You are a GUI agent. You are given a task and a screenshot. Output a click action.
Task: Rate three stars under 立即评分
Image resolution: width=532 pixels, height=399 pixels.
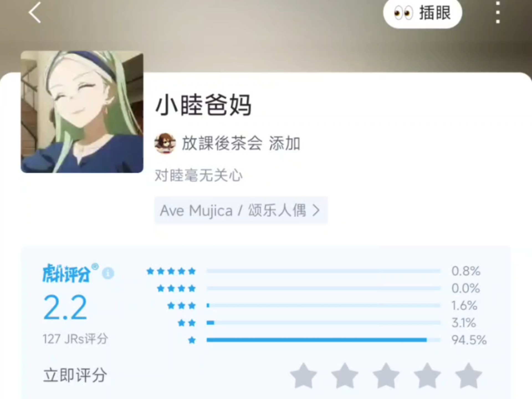(386, 376)
